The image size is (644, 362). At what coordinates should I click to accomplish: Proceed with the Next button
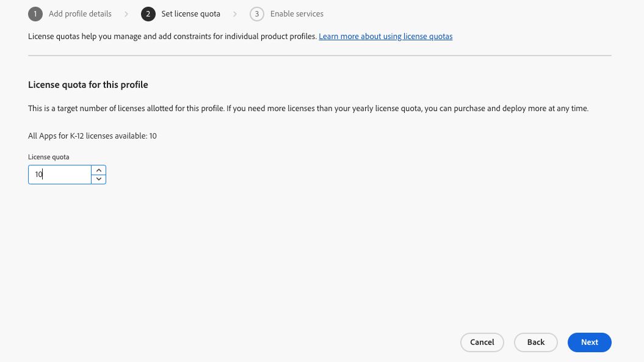click(x=590, y=342)
